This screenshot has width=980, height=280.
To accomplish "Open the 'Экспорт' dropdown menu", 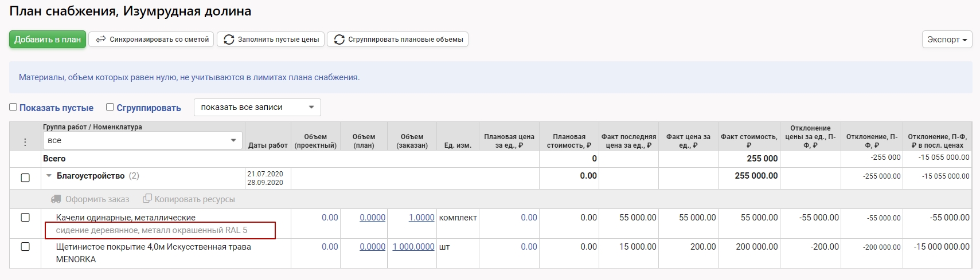I will pos(947,40).
